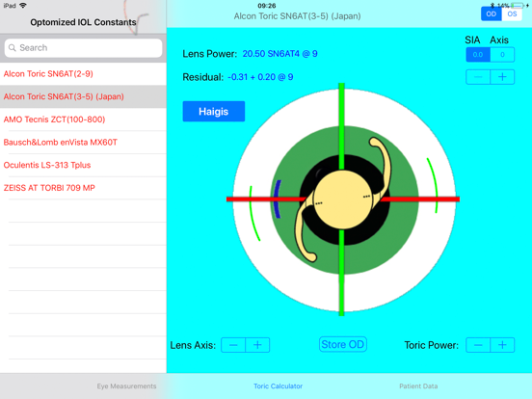Screen dimensions: 532x399
Task: Tap the toric IOL optic in diagram
Action: point(342,199)
